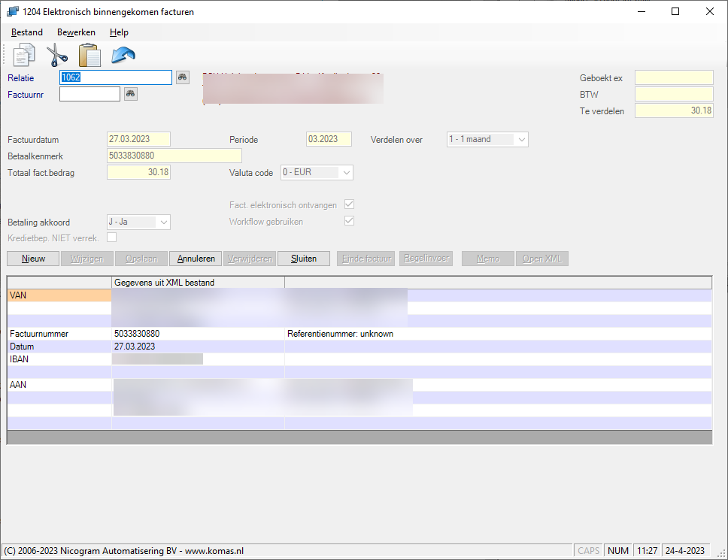
Task: Click the 24-4-2023 date in status bar
Action: [x=685, y=551]
